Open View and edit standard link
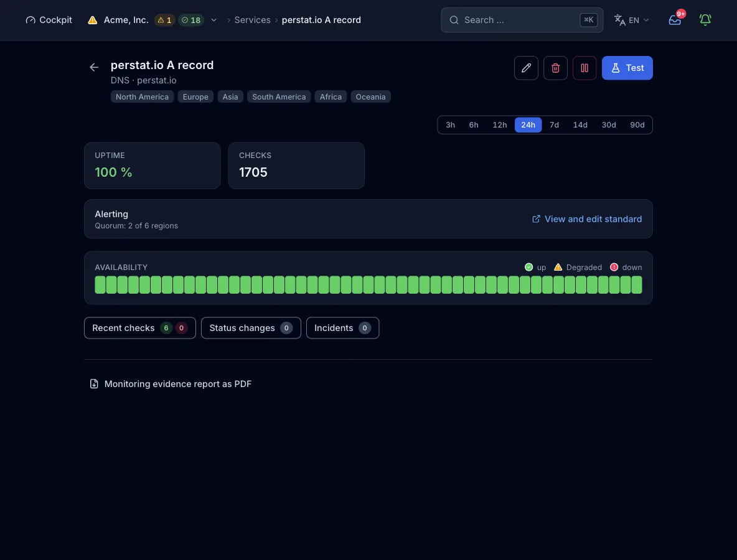 (x=586, y=219)
